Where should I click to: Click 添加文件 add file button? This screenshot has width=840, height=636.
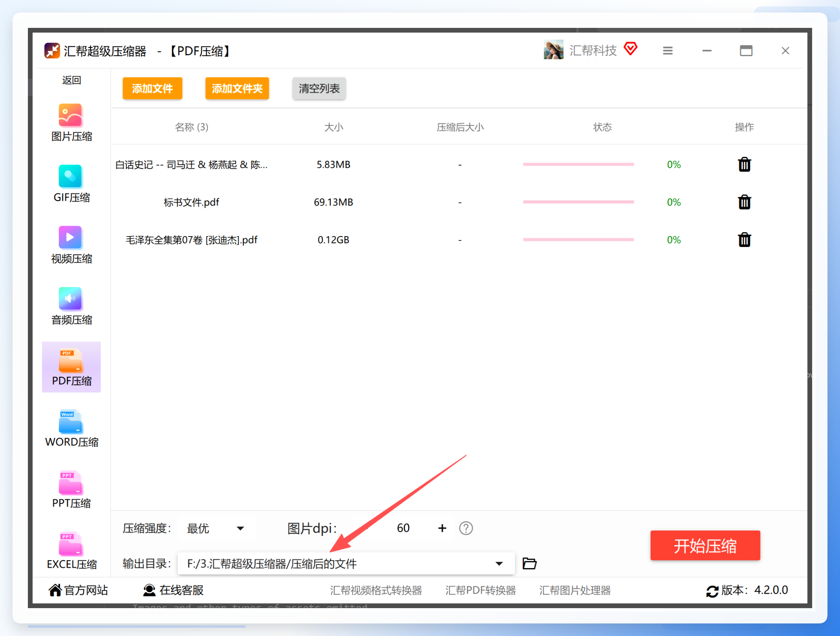[x=152, y=88]
